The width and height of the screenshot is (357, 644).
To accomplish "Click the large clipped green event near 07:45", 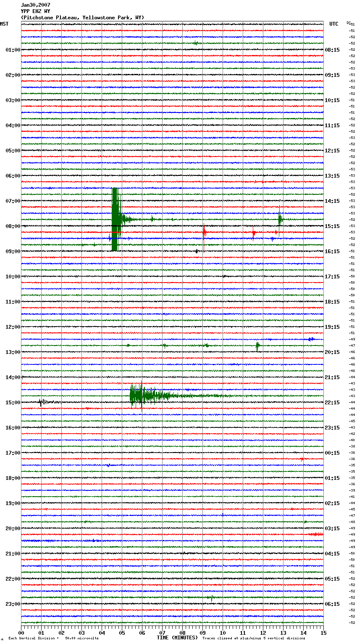I will coord(116,219).
